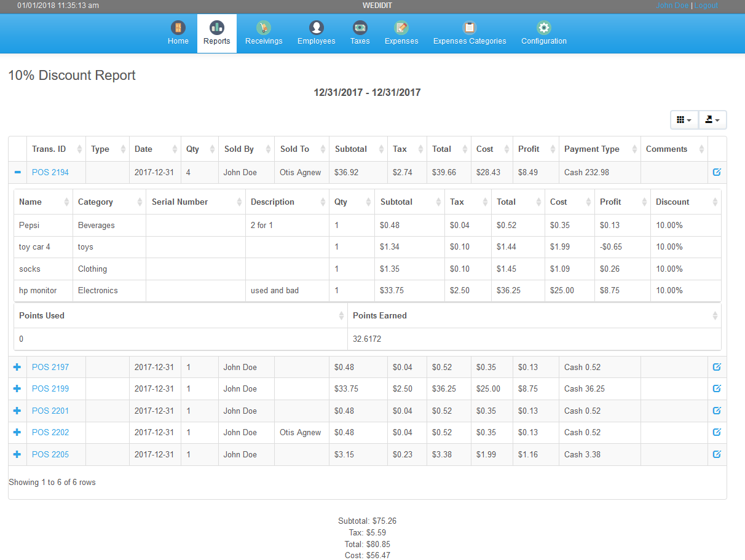
Task: Open the Receivings page icon
Action: pos(263,28)
